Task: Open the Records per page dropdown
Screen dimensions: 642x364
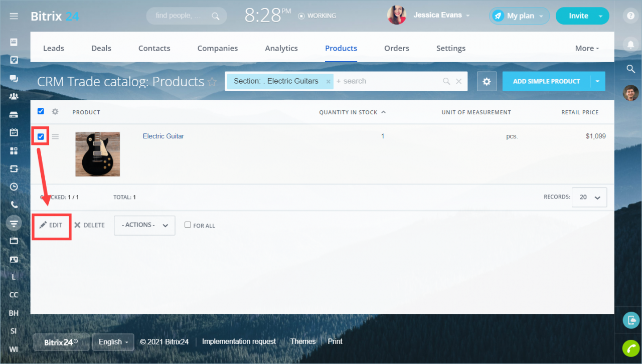Action: tap(590, 198)
